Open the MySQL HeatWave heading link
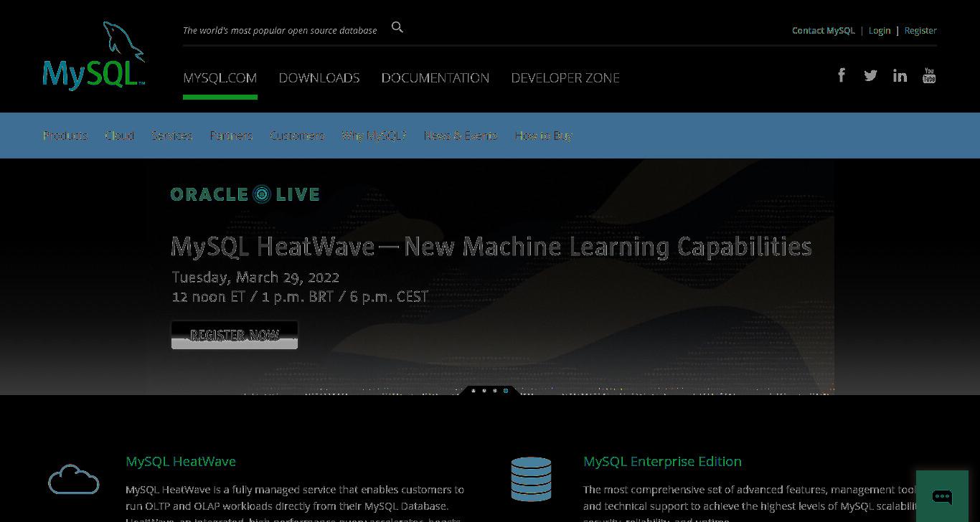 pos(181,461)
